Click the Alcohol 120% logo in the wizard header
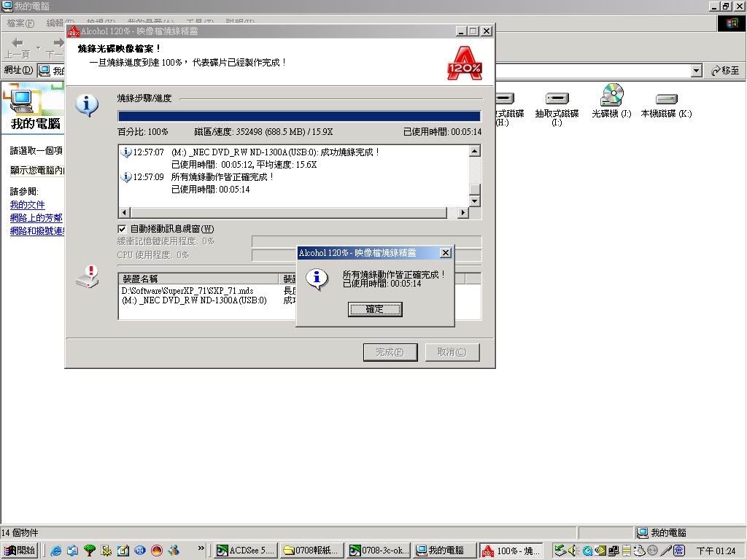The width and height of the screenshot is (747, 560). tap(465, 63)
